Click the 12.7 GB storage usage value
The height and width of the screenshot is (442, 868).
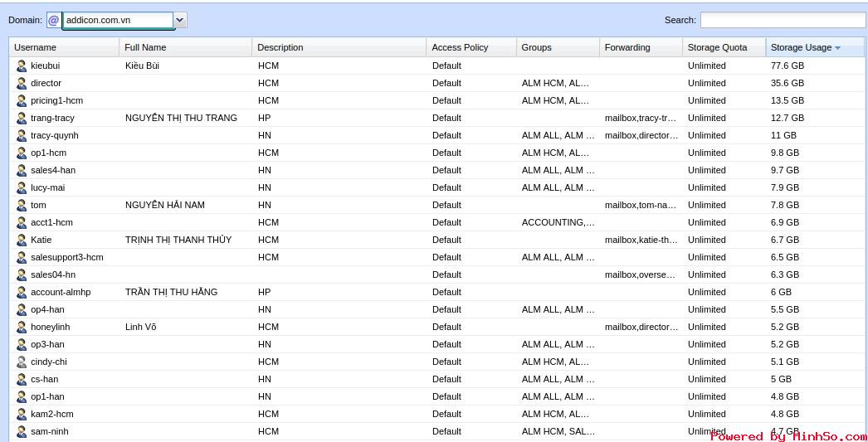788,118
